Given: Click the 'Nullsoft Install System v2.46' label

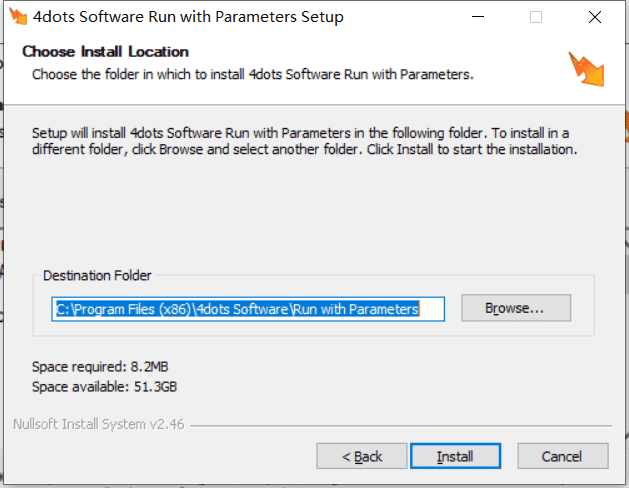Looking at the screenshot, I should 99,424.
